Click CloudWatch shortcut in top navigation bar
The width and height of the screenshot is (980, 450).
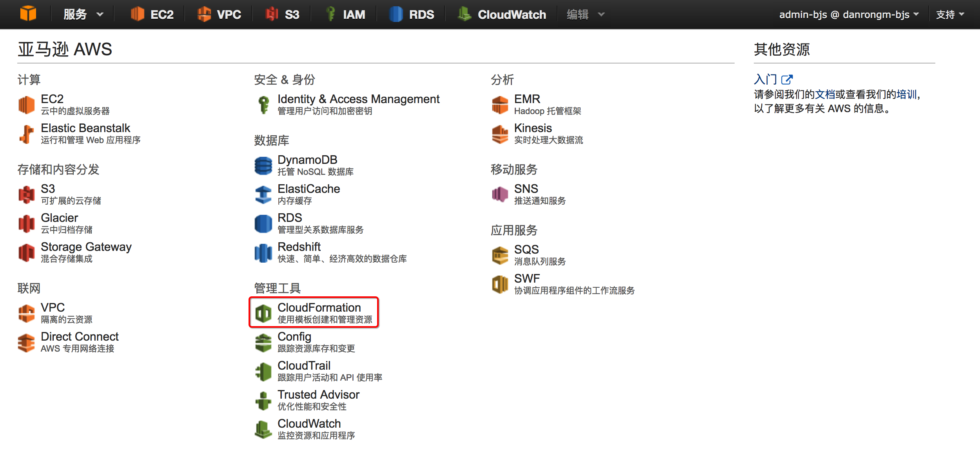[x=502, y=15]
